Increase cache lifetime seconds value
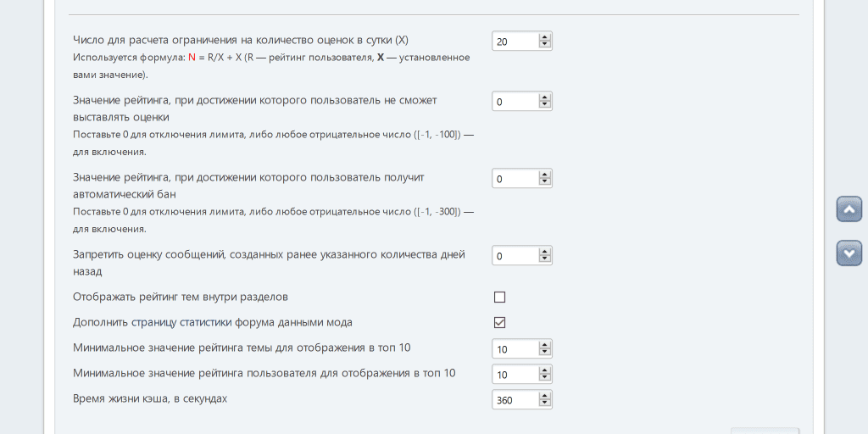Screen dimensions: 868x434 point(545,395)
